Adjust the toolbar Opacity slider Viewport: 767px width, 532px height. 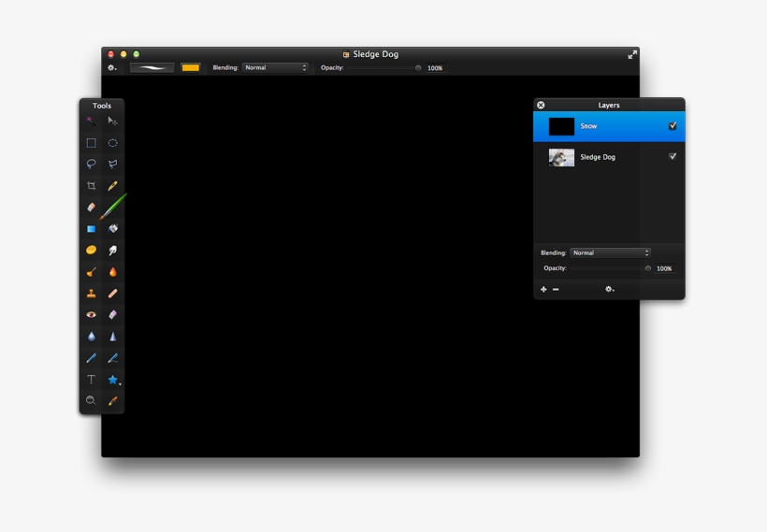tap(383, 68)
